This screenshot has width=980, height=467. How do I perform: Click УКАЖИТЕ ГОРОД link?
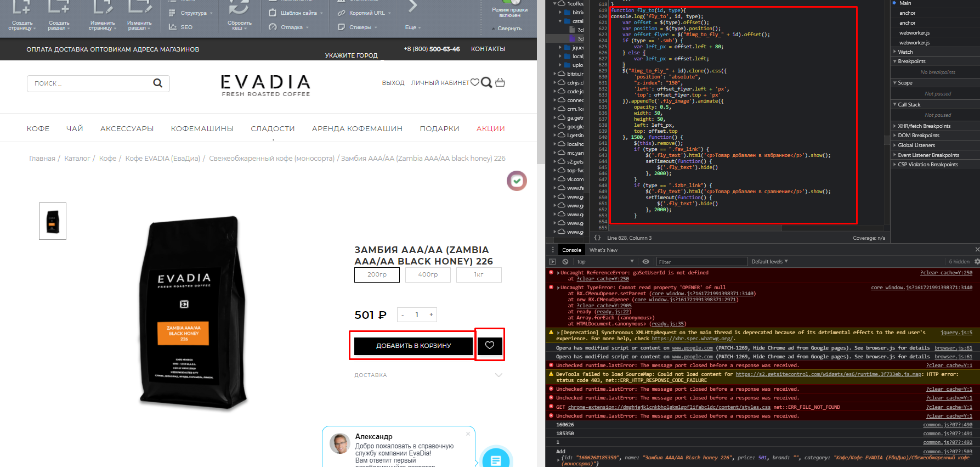[352, 55]
